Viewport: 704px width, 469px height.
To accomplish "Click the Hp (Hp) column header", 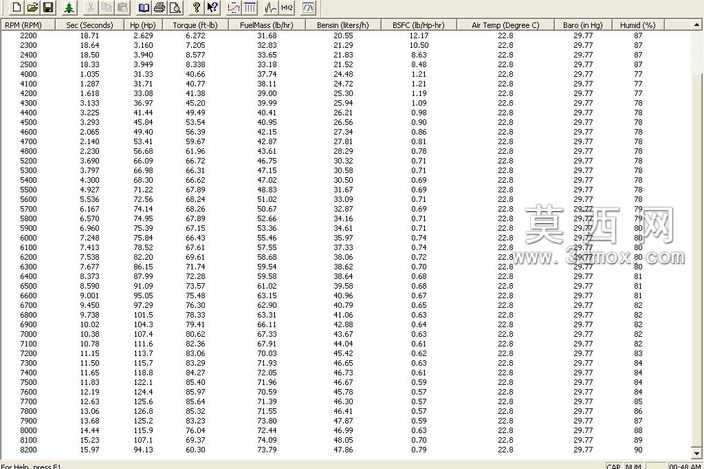I will click(x=143, y=25).
